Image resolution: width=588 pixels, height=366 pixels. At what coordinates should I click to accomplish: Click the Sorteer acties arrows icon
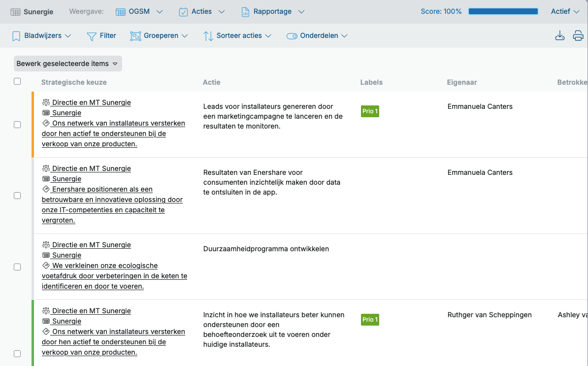coord(208,36)
